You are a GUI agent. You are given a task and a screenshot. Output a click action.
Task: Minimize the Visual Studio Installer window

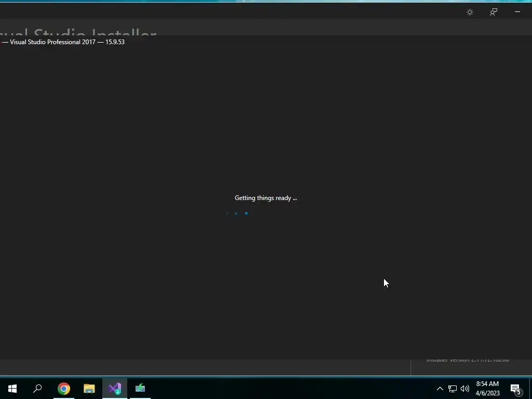517,12
